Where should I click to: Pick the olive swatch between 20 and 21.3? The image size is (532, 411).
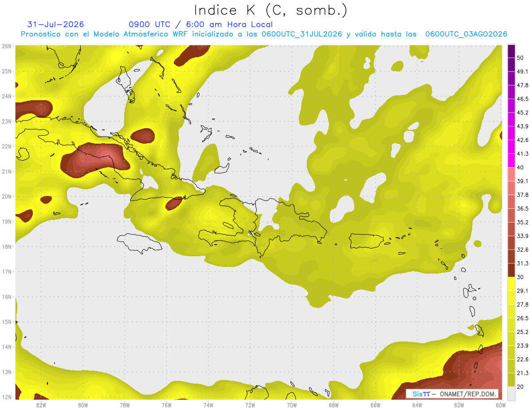[512, 380]
